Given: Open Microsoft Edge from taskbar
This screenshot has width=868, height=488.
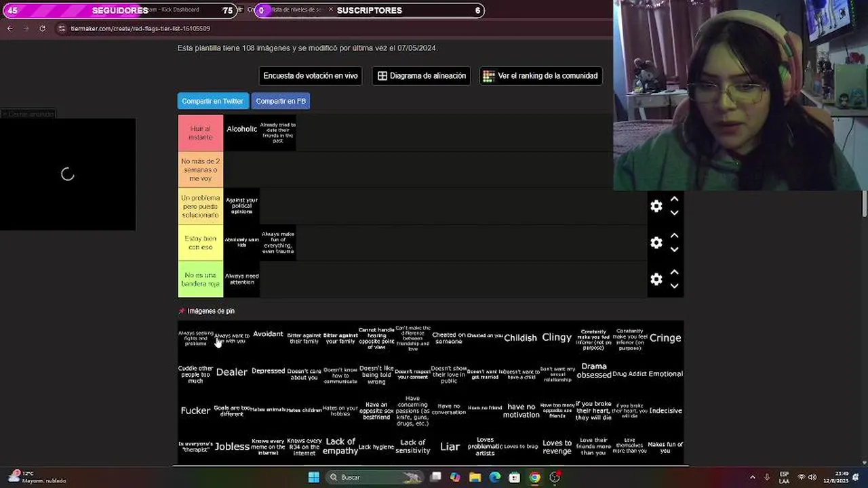Looking at the screenshot, I should pos(495,477).
